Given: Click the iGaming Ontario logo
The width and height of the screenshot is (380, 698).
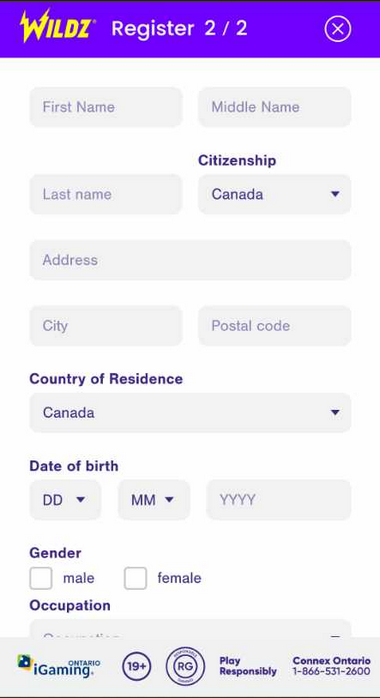Looking at the screenshot, I should pos(59,667).
